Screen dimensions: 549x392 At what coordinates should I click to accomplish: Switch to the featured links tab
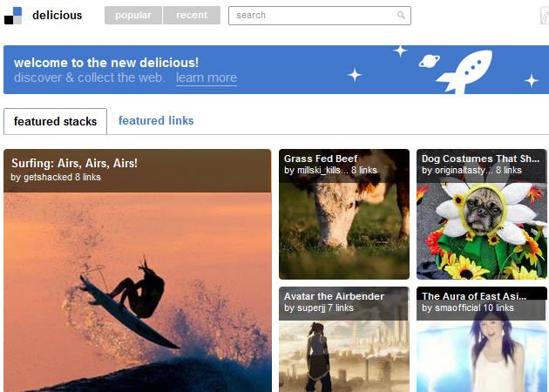[x=156, y=121]
